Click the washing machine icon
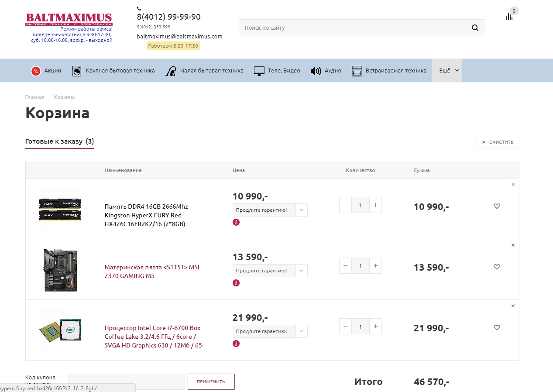Viewport: 553px width, 392px height. (x=77, y=71)
